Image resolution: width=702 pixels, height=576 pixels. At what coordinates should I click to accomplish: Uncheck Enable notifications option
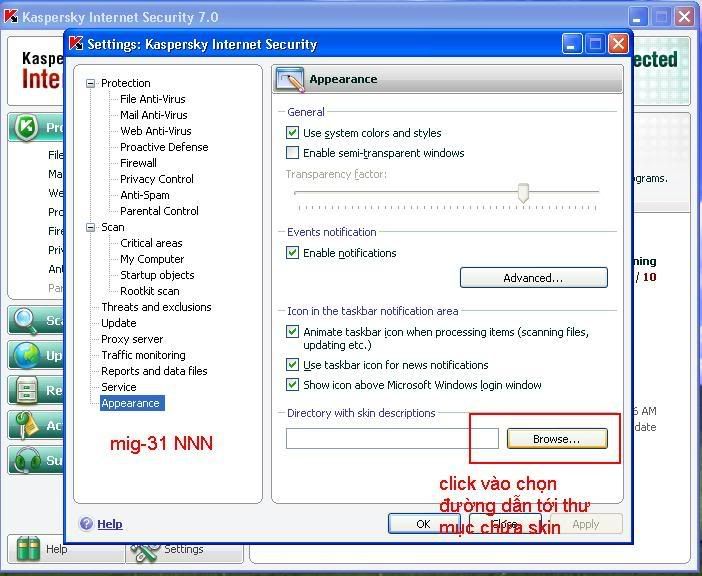tap(293, 253)
